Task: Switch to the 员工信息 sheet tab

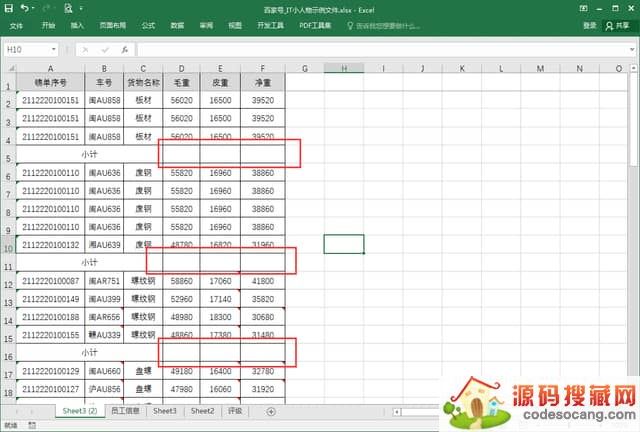Action: pos(125,411)
